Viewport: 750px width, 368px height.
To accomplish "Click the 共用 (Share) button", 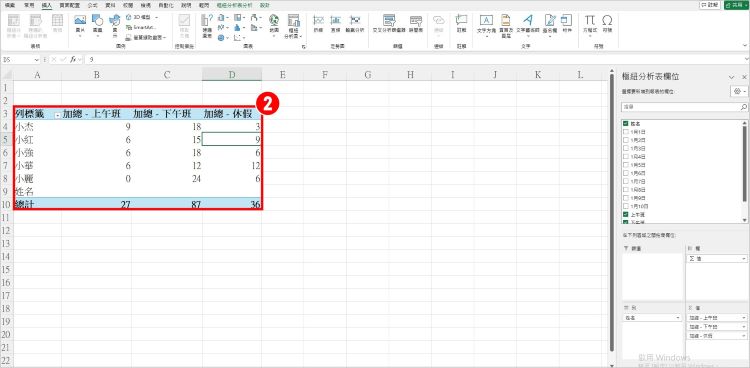I will [x=737, y=5].
